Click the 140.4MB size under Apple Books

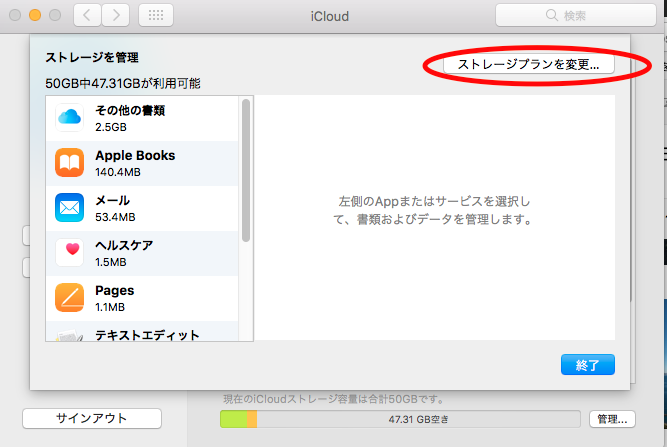pos(118,172)
